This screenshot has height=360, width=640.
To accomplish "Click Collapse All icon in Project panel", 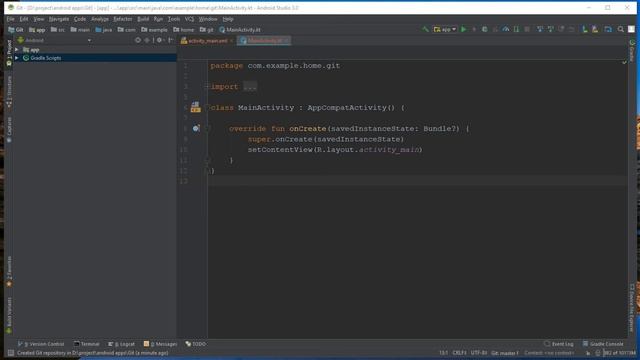I will pyautogui.click(x=147, y=40).
